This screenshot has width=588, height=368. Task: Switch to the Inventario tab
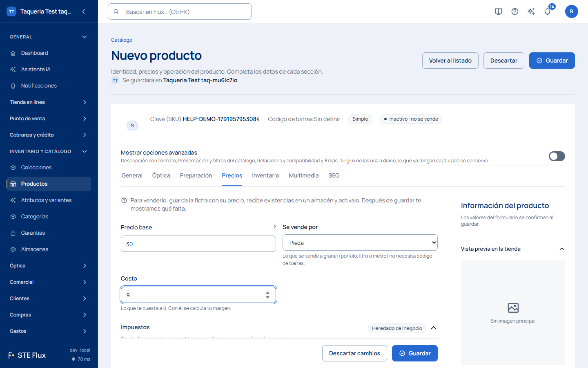coord(265,175)
